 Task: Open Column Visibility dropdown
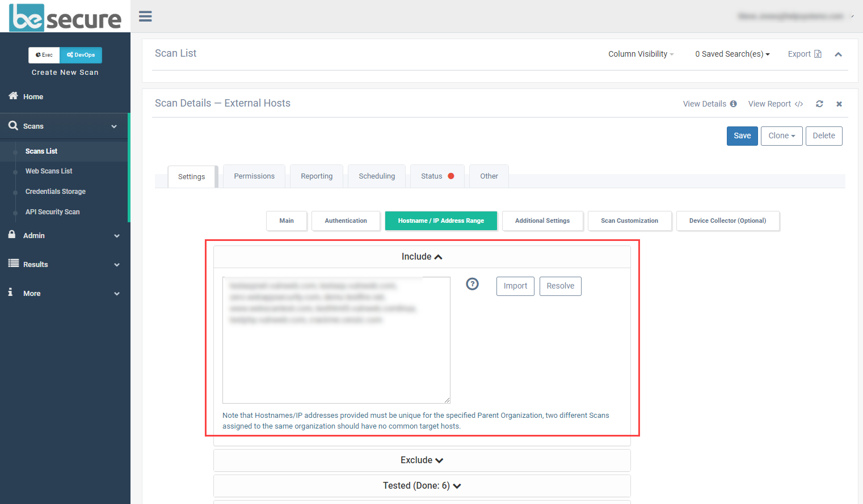(x=641, y=54)
